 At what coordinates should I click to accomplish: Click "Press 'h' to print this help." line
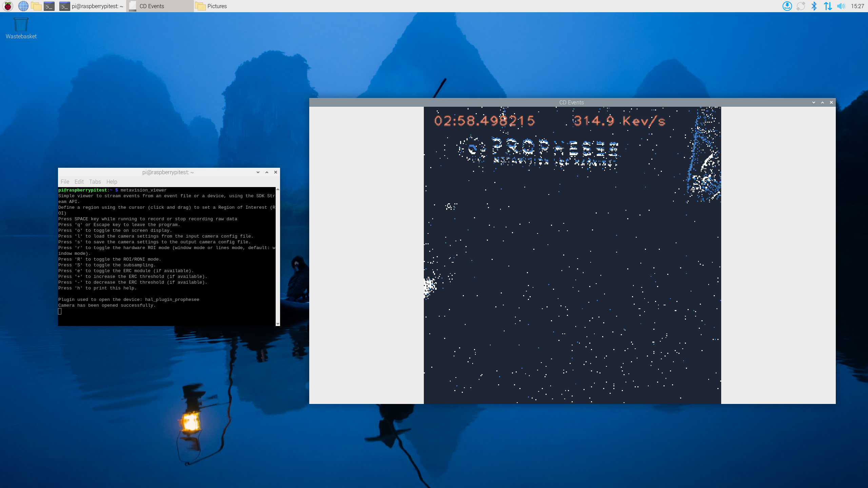(97, 288)
